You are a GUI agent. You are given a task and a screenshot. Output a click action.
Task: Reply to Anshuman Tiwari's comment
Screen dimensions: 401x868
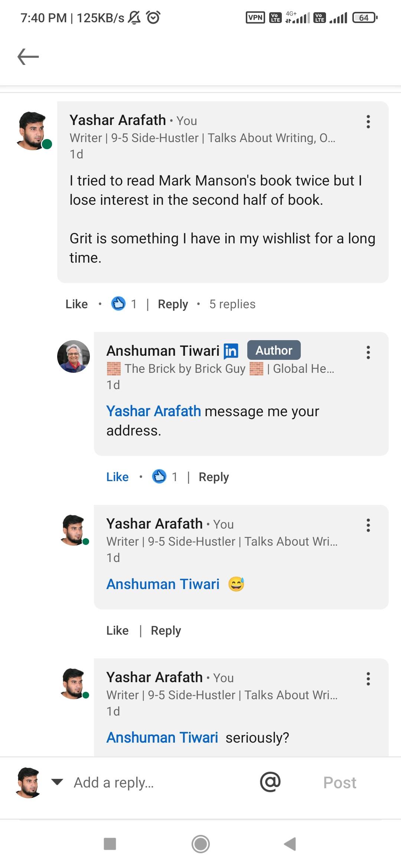coord(213,477)
